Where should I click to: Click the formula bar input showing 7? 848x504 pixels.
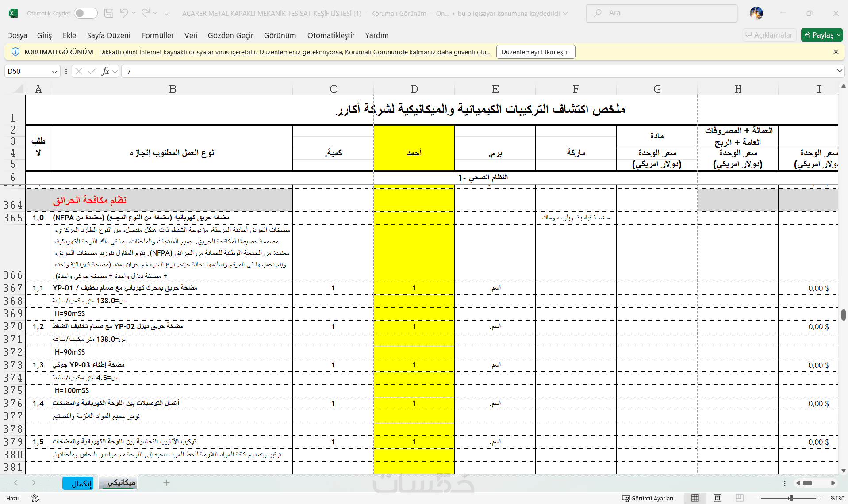click(x=478, y=71)
